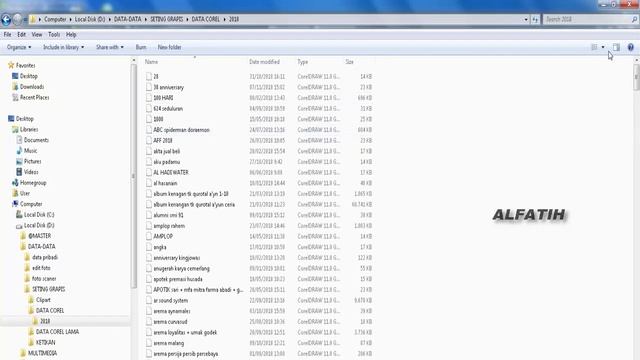Click the Back navigation arrow
640x360 pixels.
[x=6, y=19]
